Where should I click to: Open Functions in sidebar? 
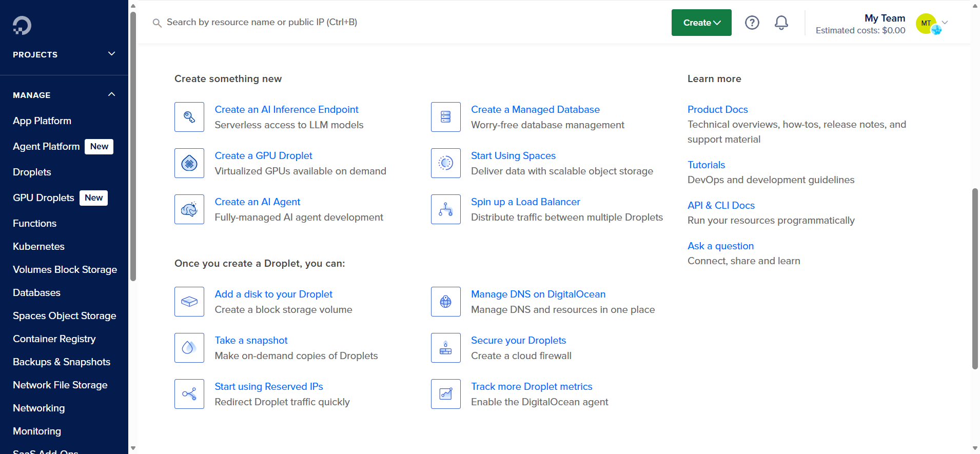[34, 223]
